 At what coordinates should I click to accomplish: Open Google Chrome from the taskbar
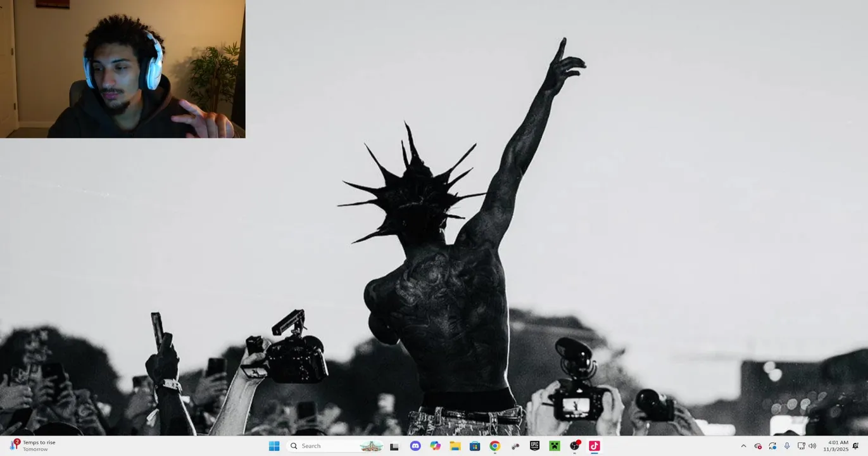click(494, 446)
